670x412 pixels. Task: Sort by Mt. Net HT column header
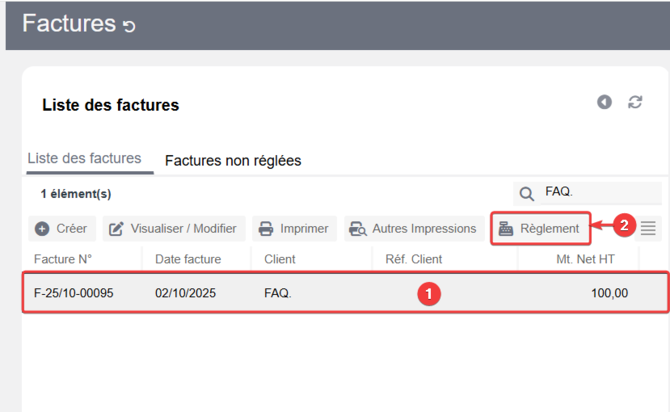tap(585, 259)
